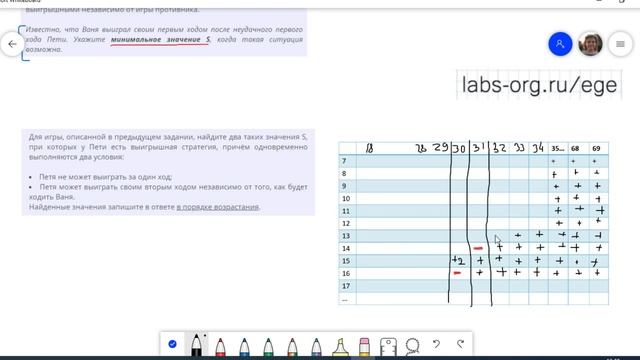This screenshot has width=640, height=360.
Task: Click the handwritten '18' column header
Action: (369, 148)
